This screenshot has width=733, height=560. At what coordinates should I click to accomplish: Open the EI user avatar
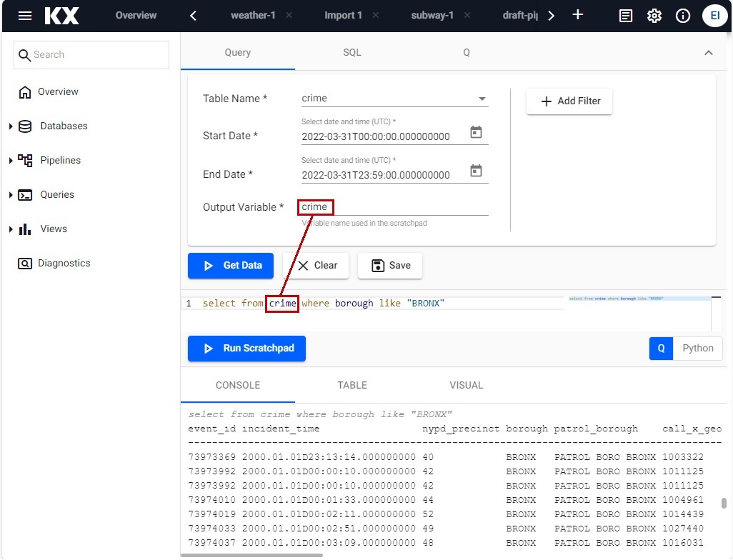tap(714, 16)
